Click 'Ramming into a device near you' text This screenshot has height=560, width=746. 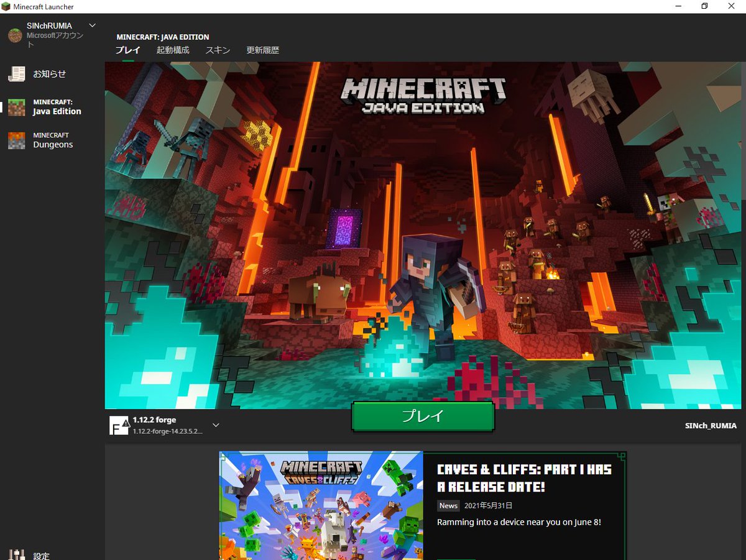519,522
